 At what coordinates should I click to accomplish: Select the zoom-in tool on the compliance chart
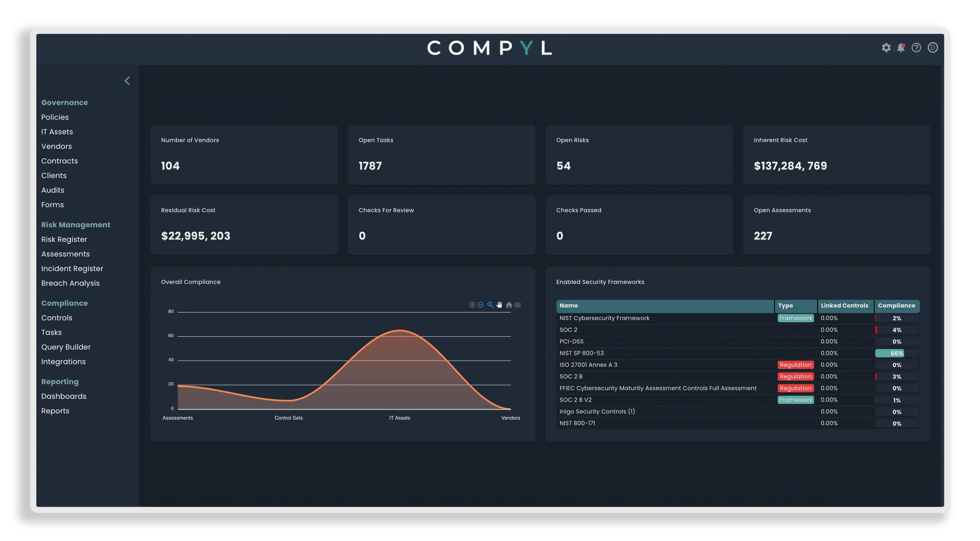[472, 305]
